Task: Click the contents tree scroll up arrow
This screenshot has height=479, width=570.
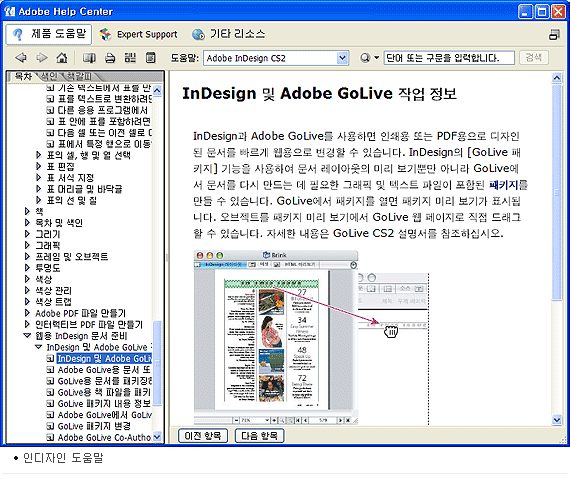Action: pos(157,90)
